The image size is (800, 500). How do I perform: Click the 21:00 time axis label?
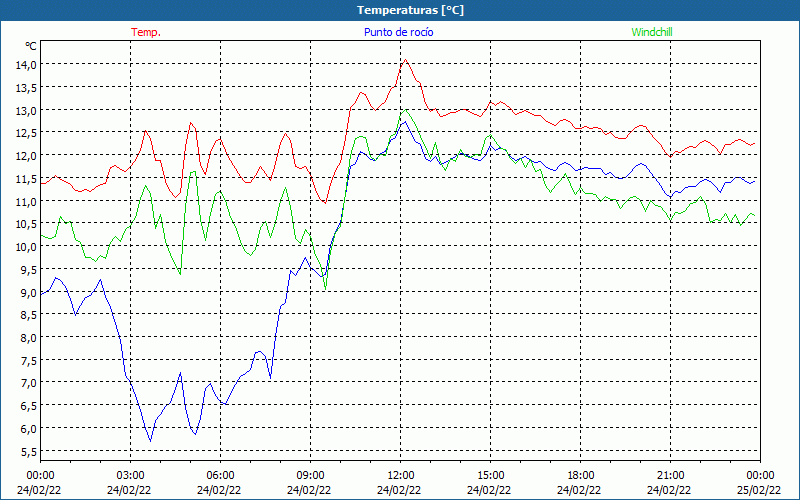[670, 476]
